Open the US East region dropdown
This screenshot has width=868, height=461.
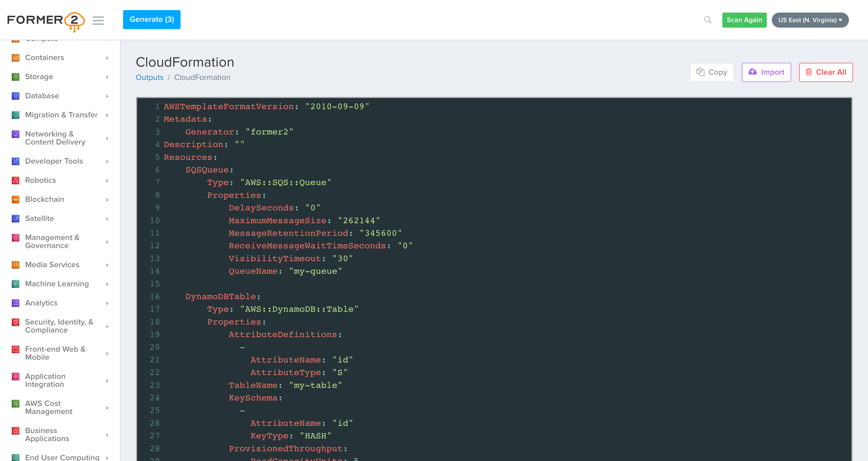[x=810, y=20]
